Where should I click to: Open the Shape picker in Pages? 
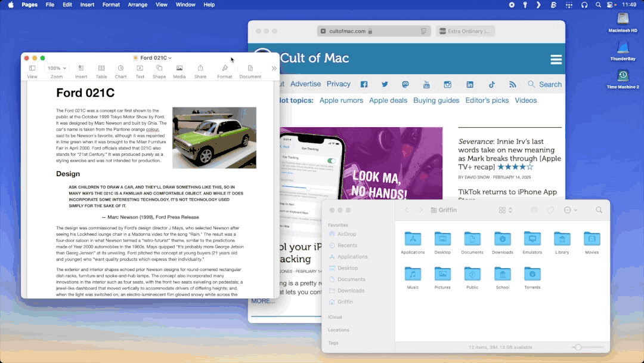pos(159,68)
